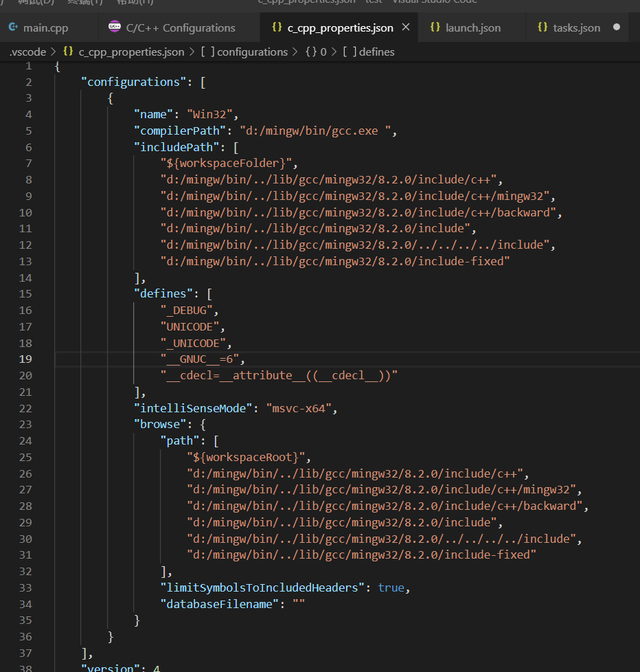This screenshot has width=640, height=672.
Task: Click the "__GNUC__=6" define
Action: 200,359
